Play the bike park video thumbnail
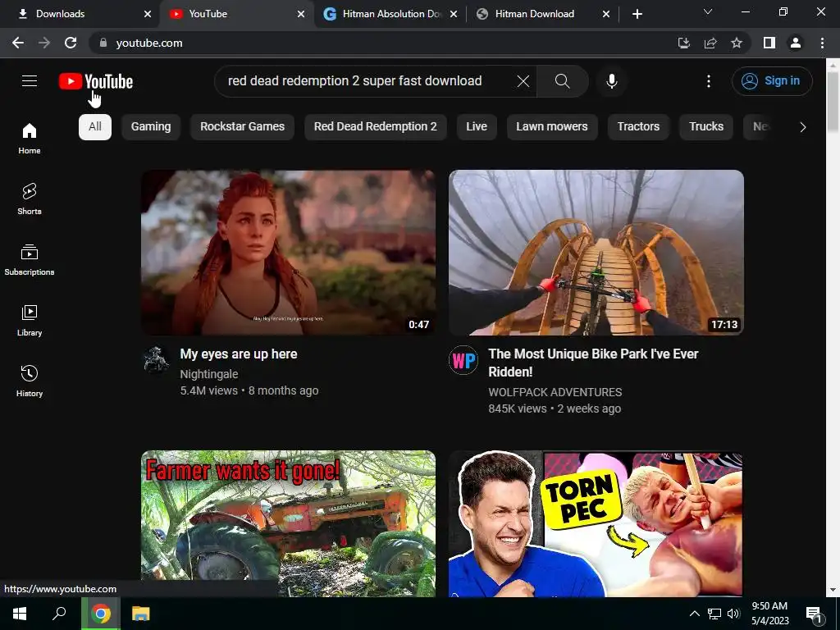The width and height of the screenshot is (840, 630). 596,253
